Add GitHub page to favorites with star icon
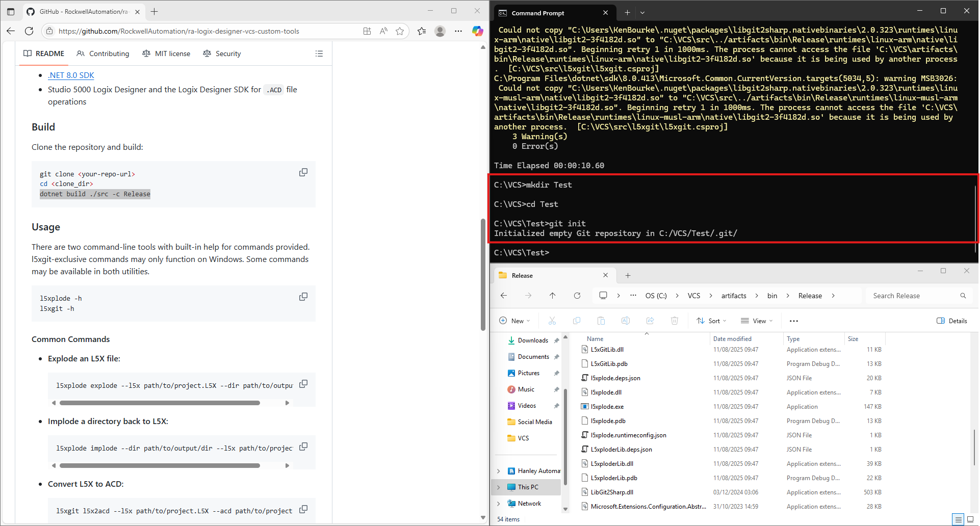The width and height of the screenshot is (980, 526). (x=400, y=31)
